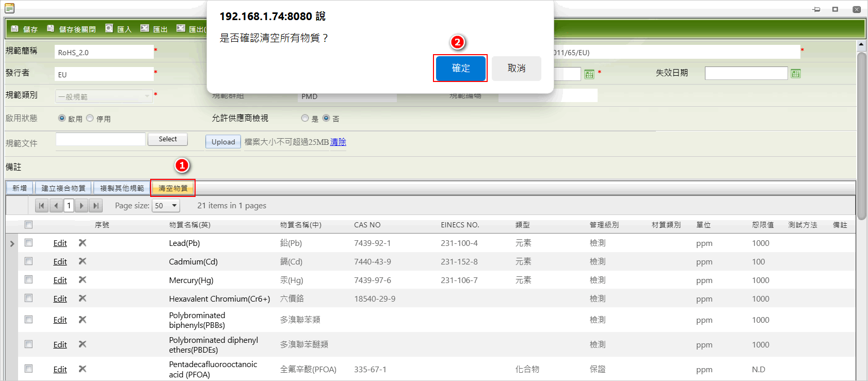Check the Mercury(Hg) row checkbox

pos(28,280)
